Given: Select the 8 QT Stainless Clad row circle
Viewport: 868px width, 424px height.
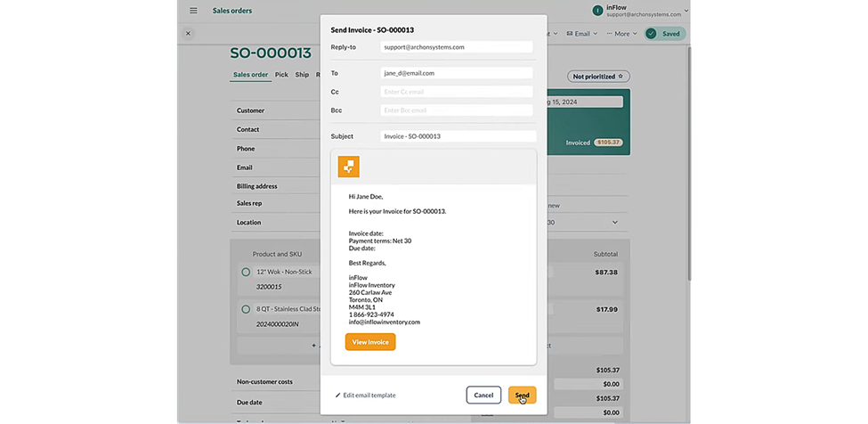Looking at the screenshot, I should tap(246, 309).
